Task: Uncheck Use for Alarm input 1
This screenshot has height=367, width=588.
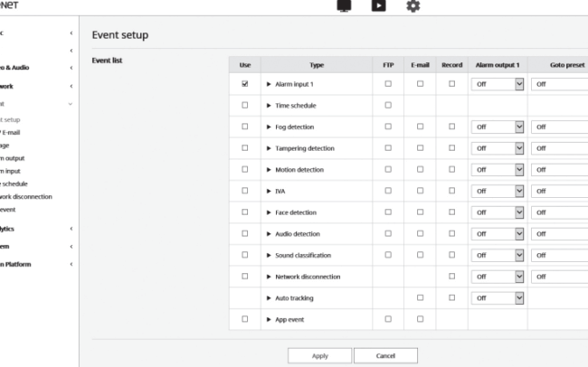Action: (245, 83)
